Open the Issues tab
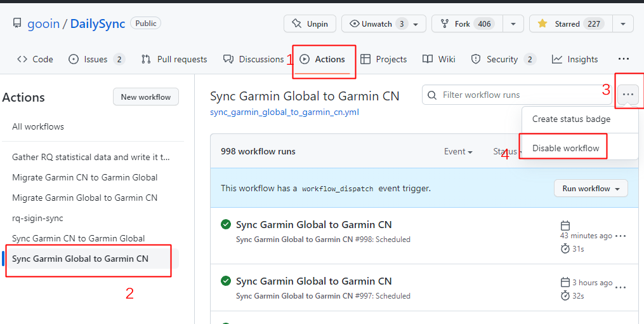 coord(96,59)
